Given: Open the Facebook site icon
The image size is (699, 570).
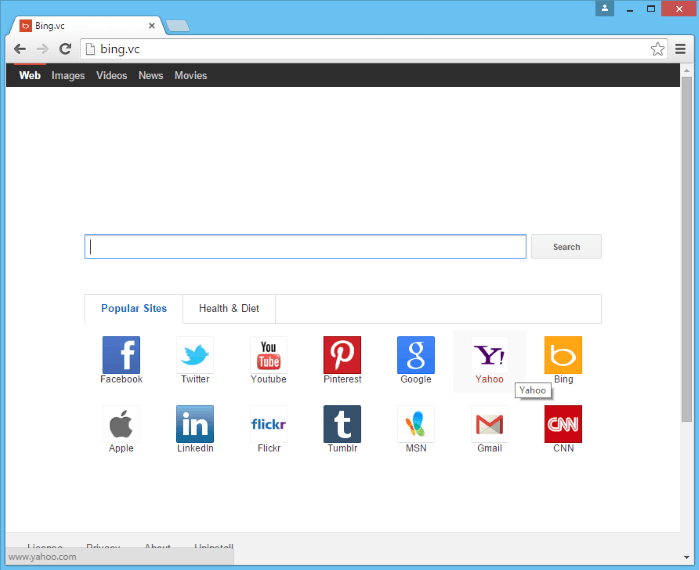Looking at the screenshot, I should coord(121,355).
